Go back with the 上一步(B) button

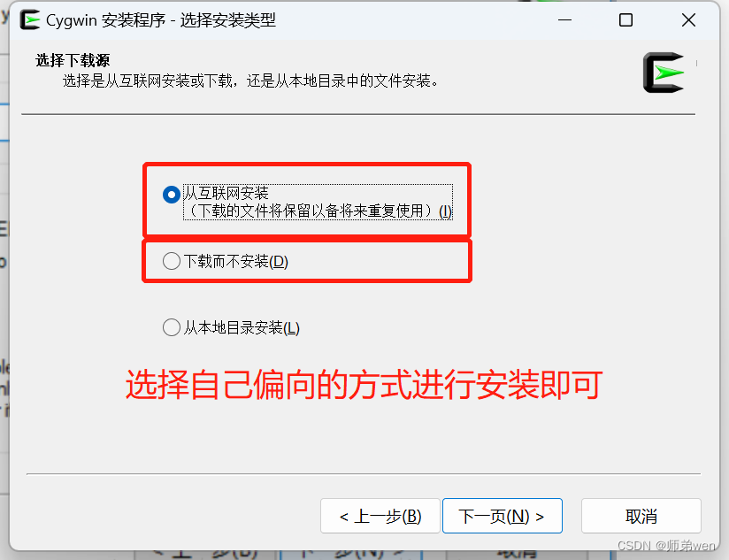[x=380, y=516]
